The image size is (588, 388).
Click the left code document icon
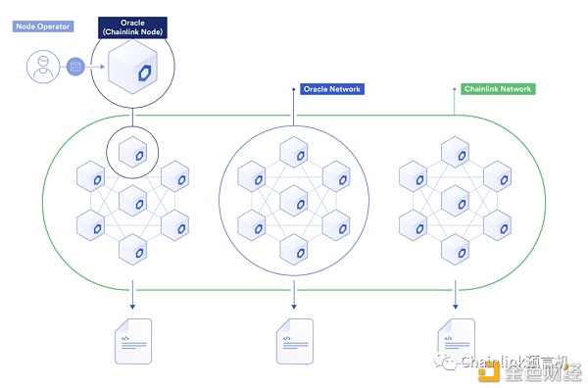click(133, 341)
